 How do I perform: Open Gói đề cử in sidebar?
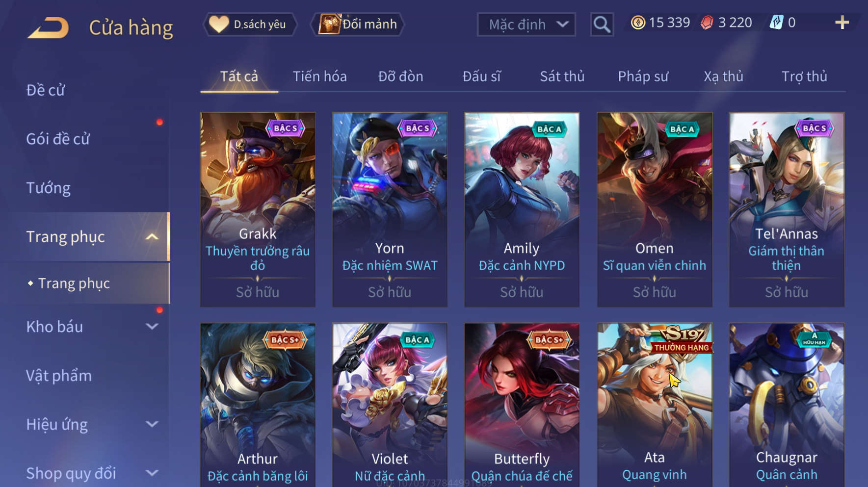point(58,139)
